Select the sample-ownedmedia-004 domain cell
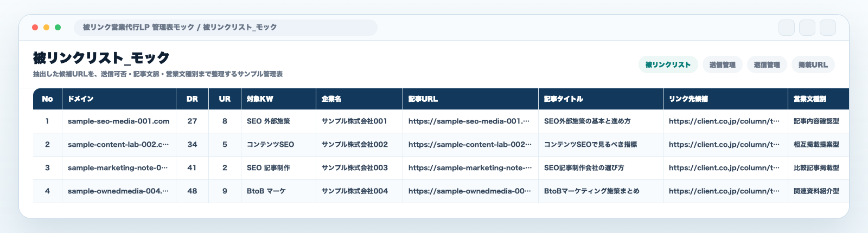The image size is (868, 233). pos(118,191)
